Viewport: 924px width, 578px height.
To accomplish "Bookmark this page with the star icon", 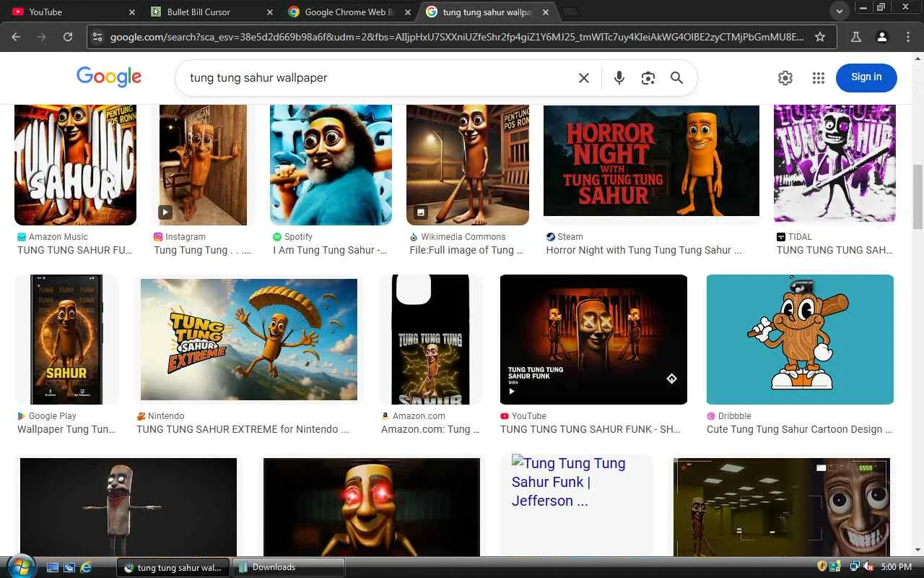I will coord(820,37).
